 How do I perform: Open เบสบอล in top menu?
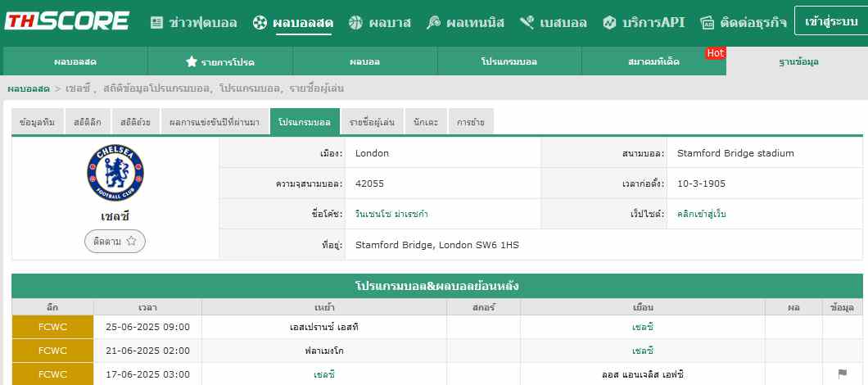pyautogui.click(x=563, y=23)
